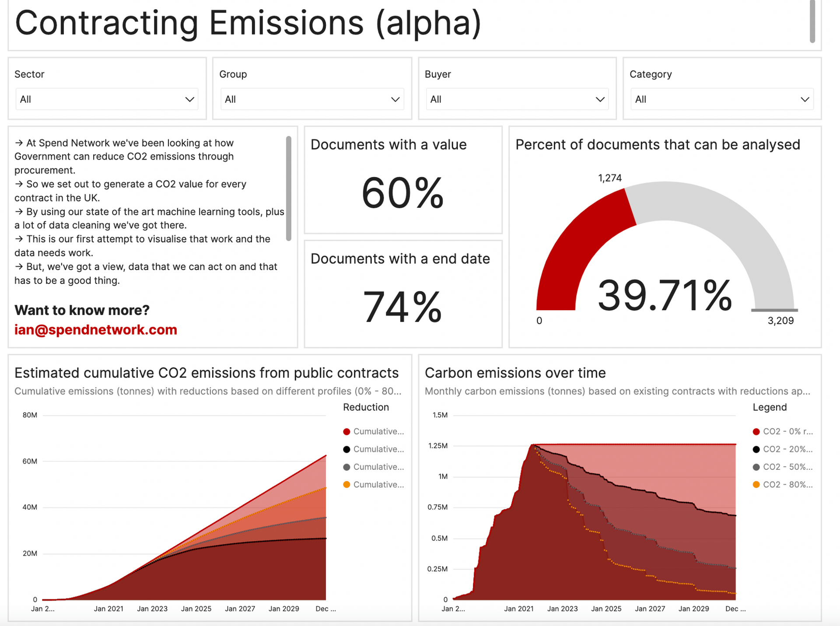Viewport: 840px width, 626px height.
Task: Click the monthly carbon emissions chart subtitle
Action: [x=617, y=392]
